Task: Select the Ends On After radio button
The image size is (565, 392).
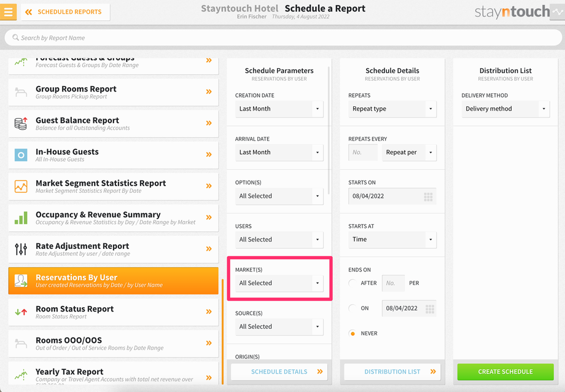Action: pyautogui.click(x=353, y=283)
